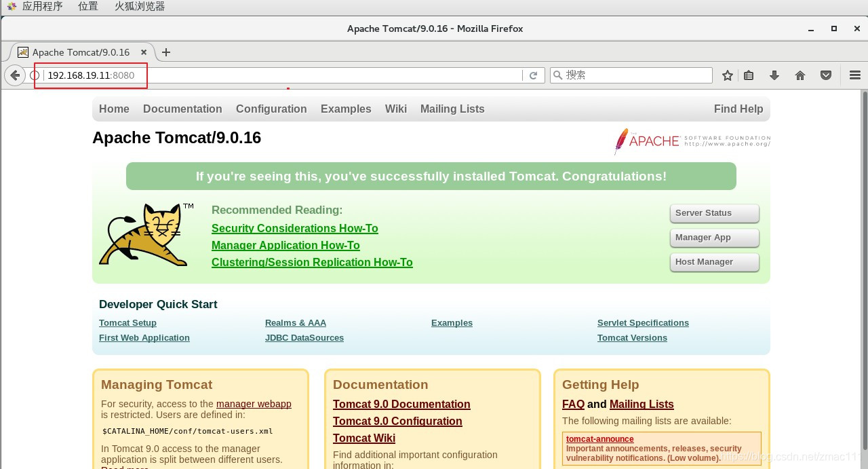Open the tomcat-announce mailing list link

coord(600,439)
